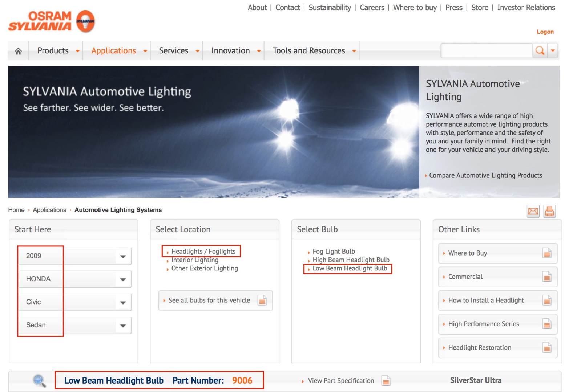Click document icon next to View Part Specification

pos(386,380)
